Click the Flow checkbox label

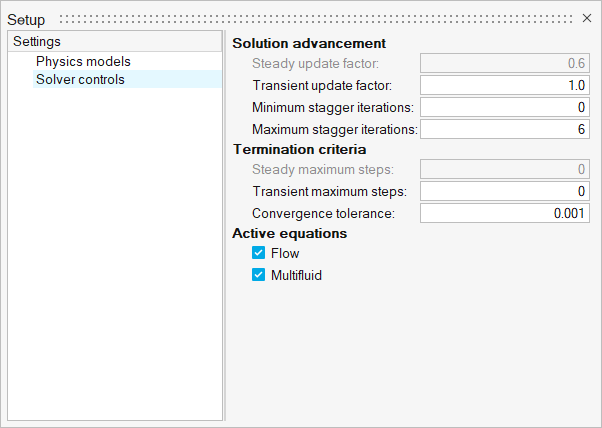click(x=285, y=254)
